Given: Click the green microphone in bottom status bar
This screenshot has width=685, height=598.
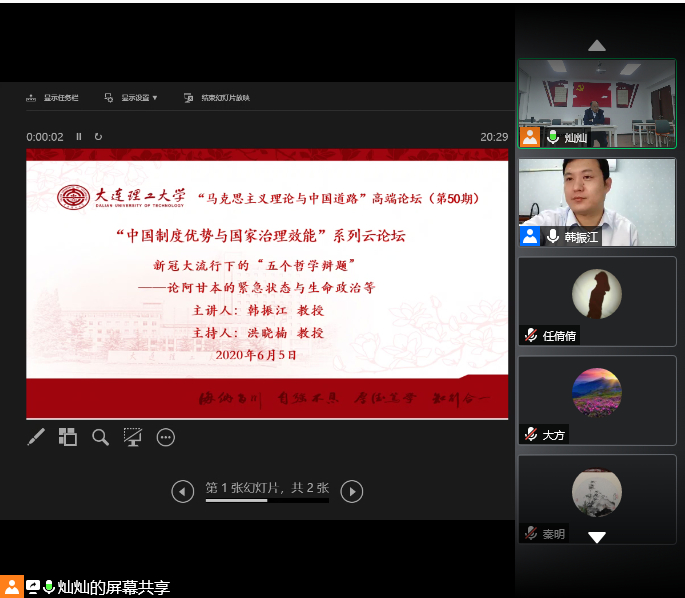Looking at the screenshot, I should 49,587.
